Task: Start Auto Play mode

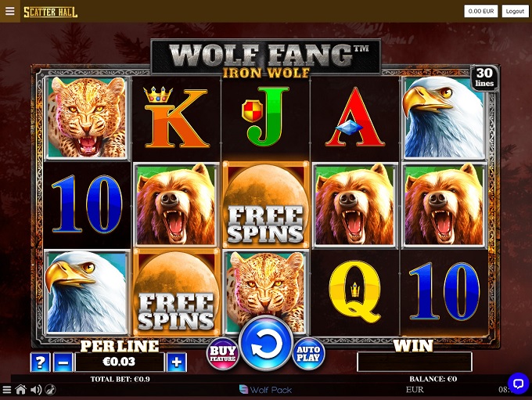Action: point(308,354)
